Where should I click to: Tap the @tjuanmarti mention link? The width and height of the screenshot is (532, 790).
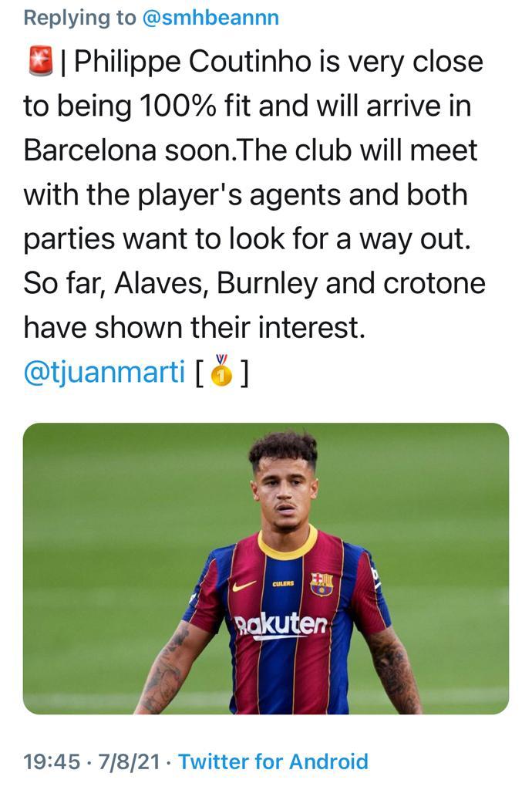pos(104,372)
